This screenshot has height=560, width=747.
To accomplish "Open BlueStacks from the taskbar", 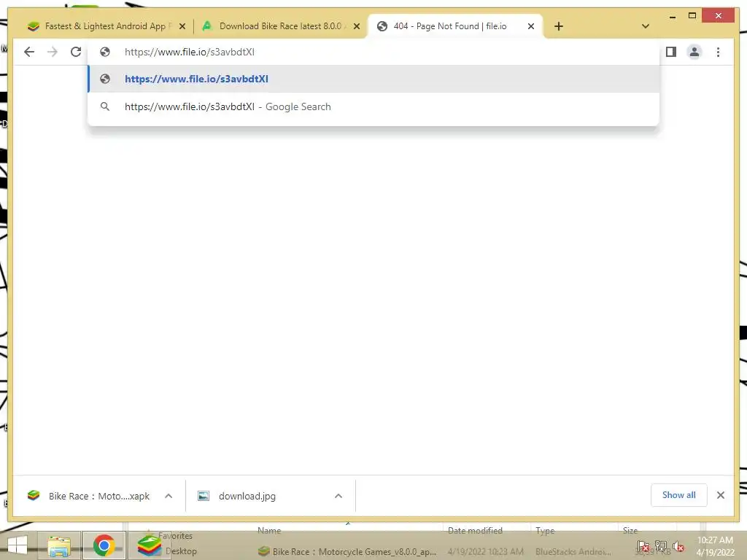I will [x=149, y=545].
